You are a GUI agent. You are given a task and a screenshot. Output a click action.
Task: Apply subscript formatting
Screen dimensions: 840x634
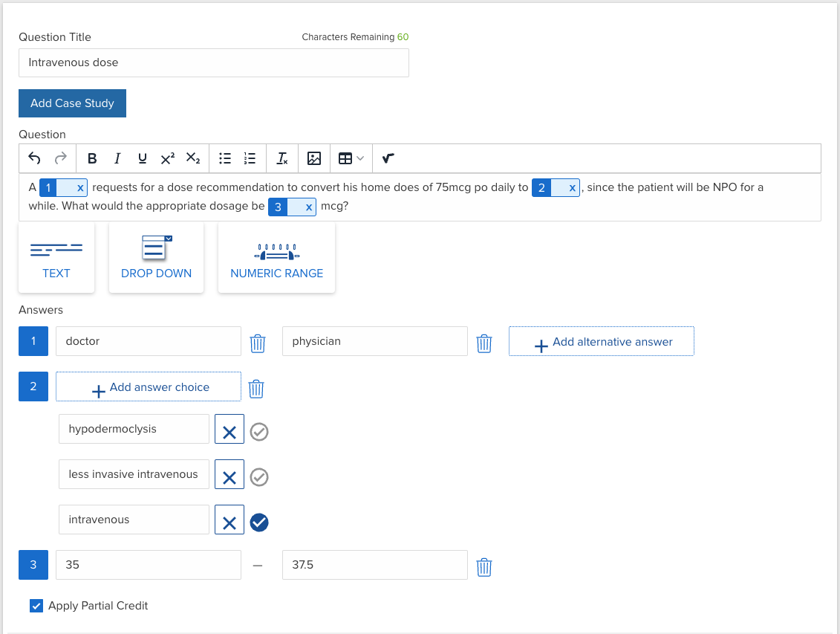[x=193, y=158]
